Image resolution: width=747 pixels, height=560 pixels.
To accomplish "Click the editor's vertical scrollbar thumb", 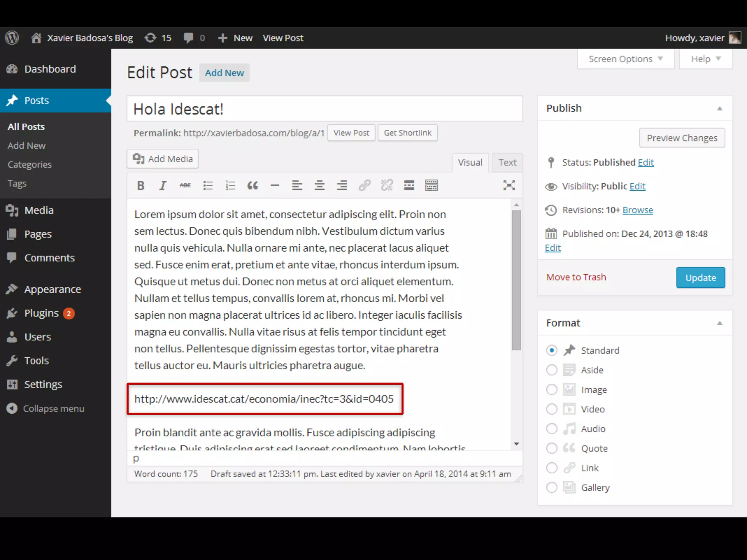I will [516, 280].
